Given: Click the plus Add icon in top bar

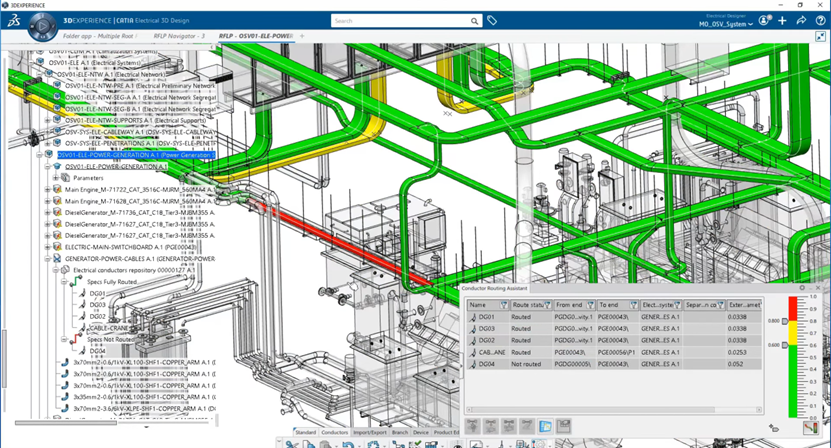Looking at the screenshot, I should point(782,20).
